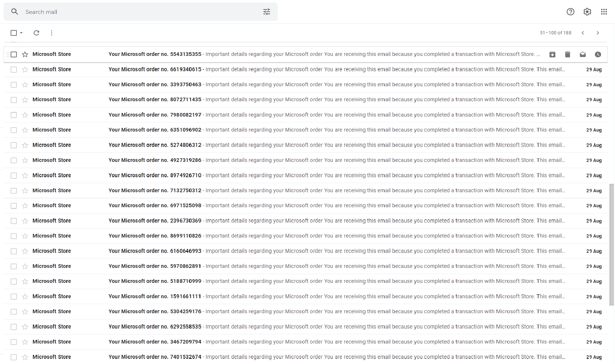
Task: Select the order 1591661111 email checkbox
Action: (14, 297)
